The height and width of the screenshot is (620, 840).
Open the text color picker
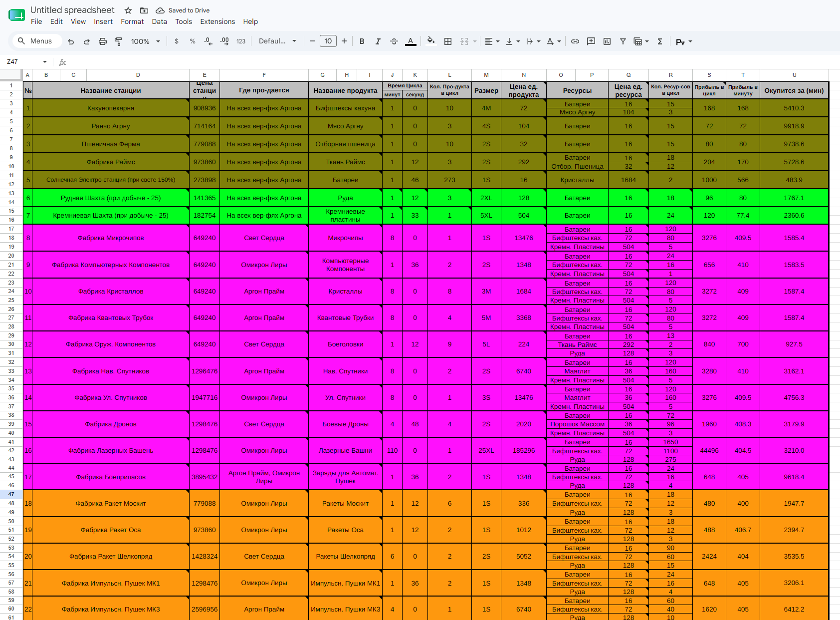411,41
